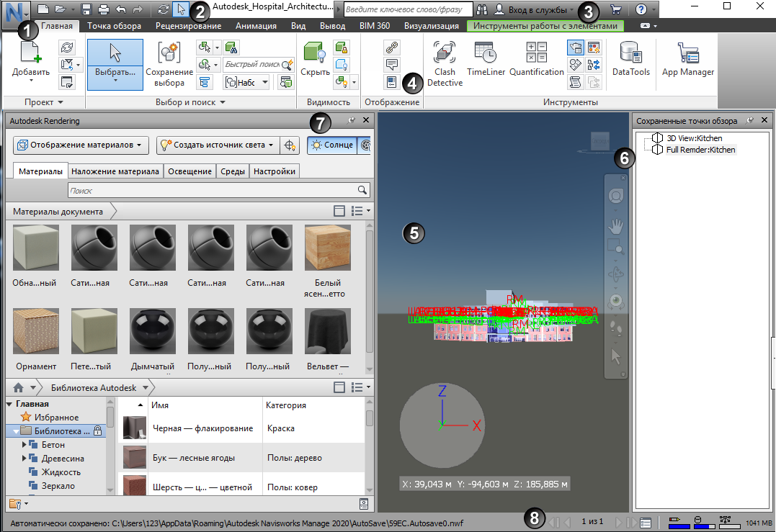Open Quantification tool
The height and width of the screenshot is (532, 776).
click(537, 59)
